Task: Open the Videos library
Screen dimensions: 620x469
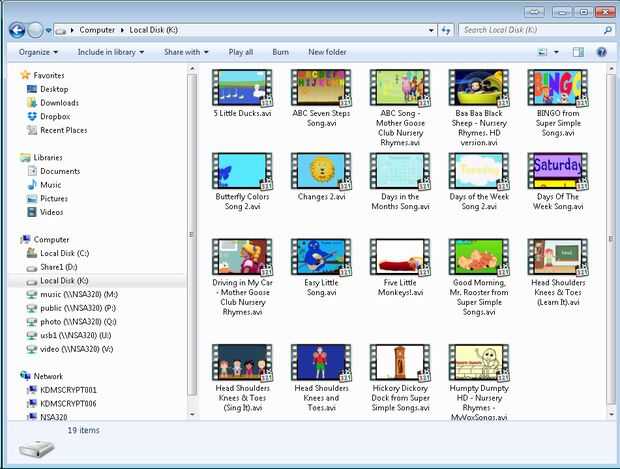Action: click(45, 212)
